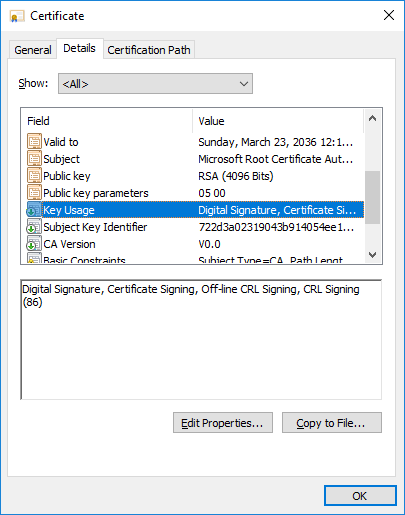The width and height of the screenshot is (405, 515).
Task: Select the Valid to field icon
Action: 34,141
